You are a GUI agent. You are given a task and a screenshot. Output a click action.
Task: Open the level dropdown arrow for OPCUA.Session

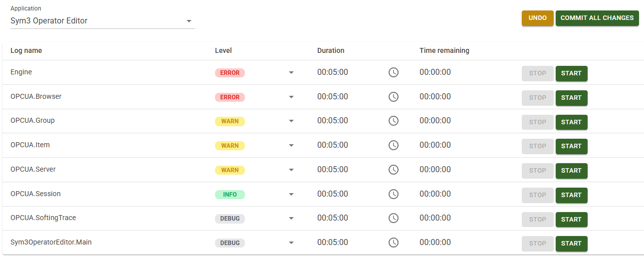pos(291,195)
